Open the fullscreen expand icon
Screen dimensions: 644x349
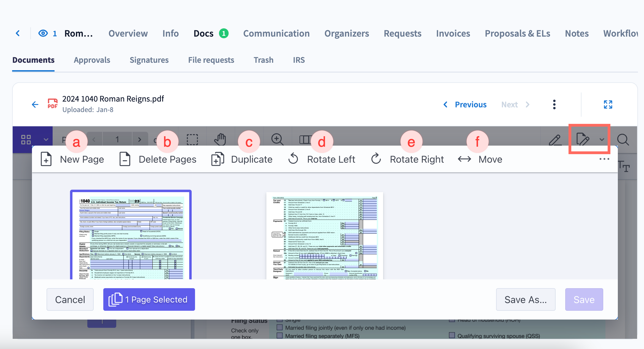(608, 105)
